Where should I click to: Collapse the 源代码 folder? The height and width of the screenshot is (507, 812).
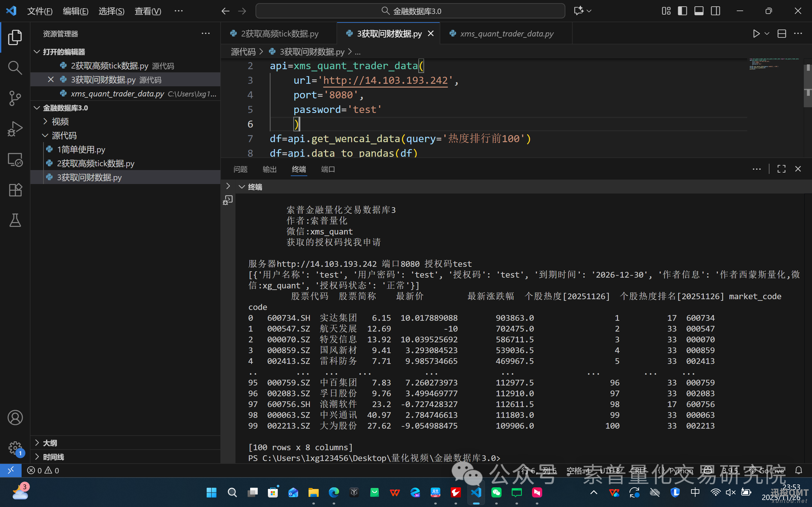point(64,135)
